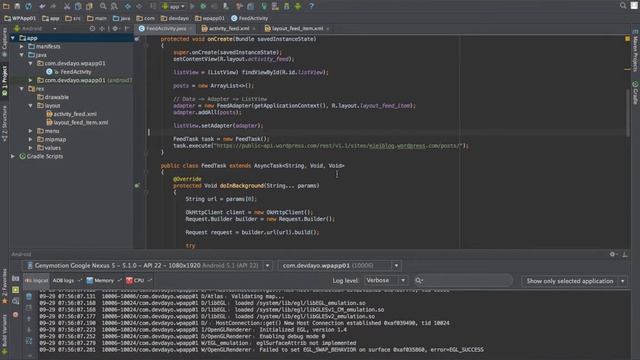
Task: Click the scroll from source target icon
Action: [x=92, y=29]
